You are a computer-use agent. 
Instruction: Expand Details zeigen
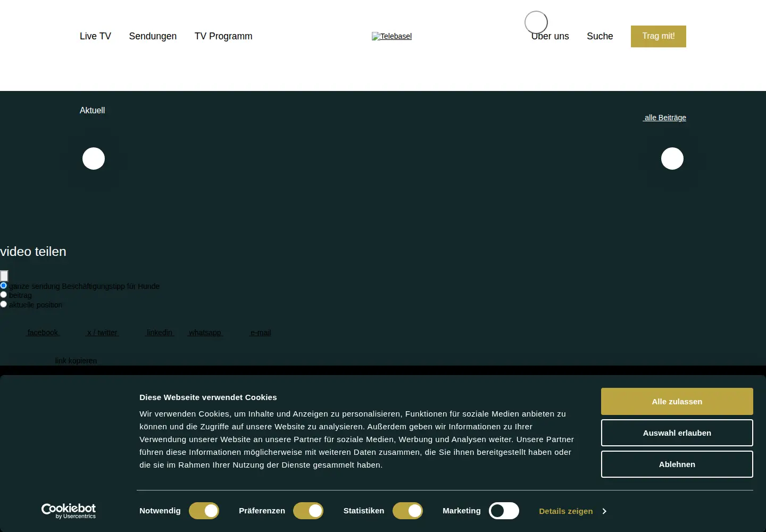point(573,511)
